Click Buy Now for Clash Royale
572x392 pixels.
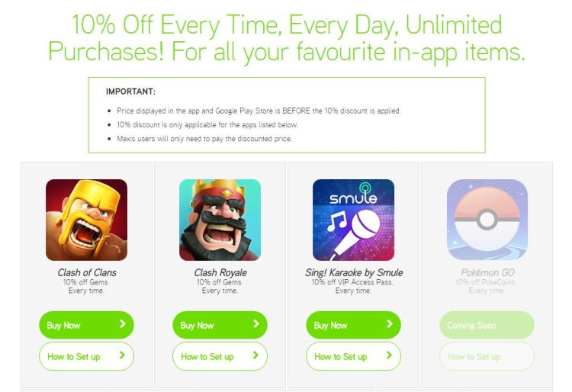220,325
